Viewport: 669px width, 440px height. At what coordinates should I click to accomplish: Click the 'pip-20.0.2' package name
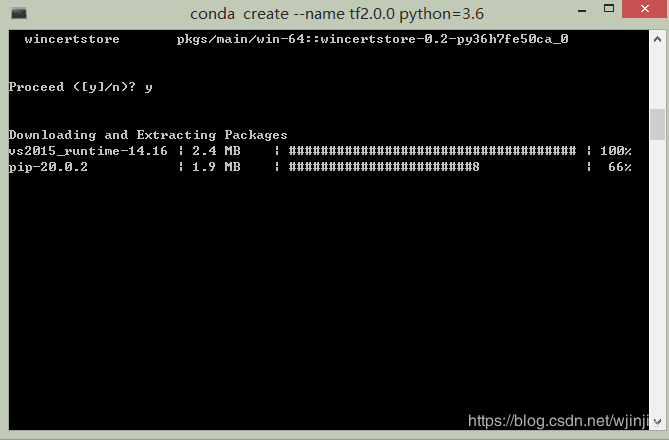pos(48,167)
